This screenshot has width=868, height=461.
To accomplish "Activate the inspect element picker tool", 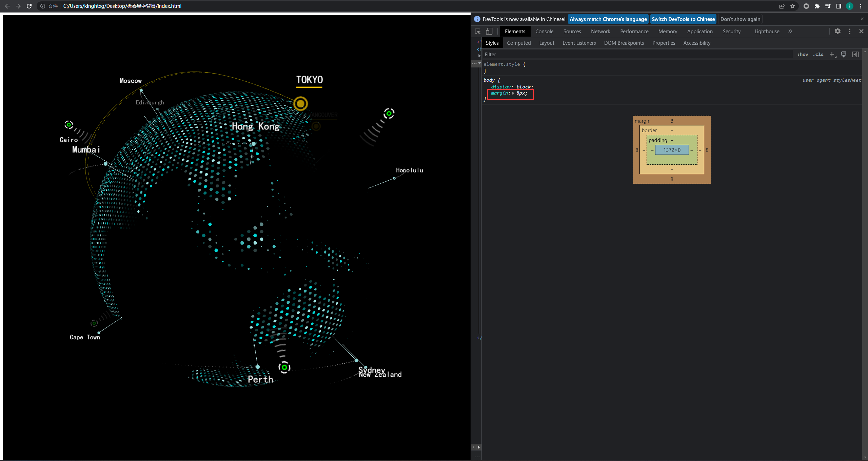I will 478,32.
